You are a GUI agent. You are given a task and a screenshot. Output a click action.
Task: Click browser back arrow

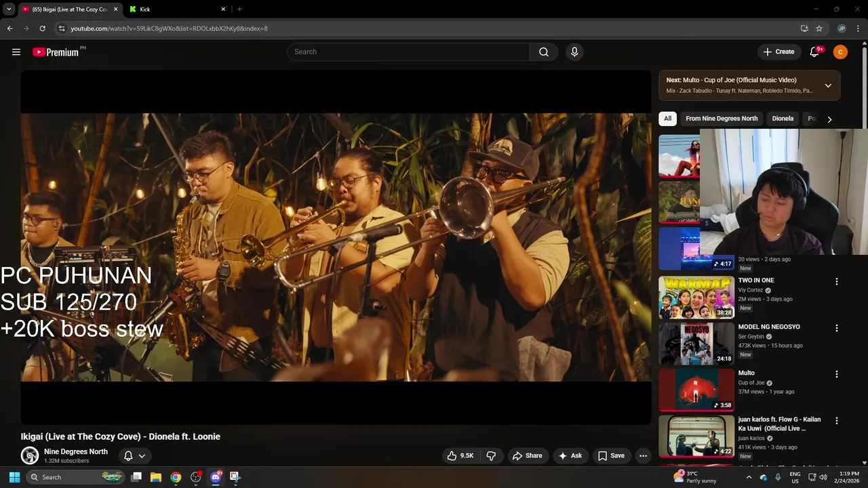pos(9,28)
